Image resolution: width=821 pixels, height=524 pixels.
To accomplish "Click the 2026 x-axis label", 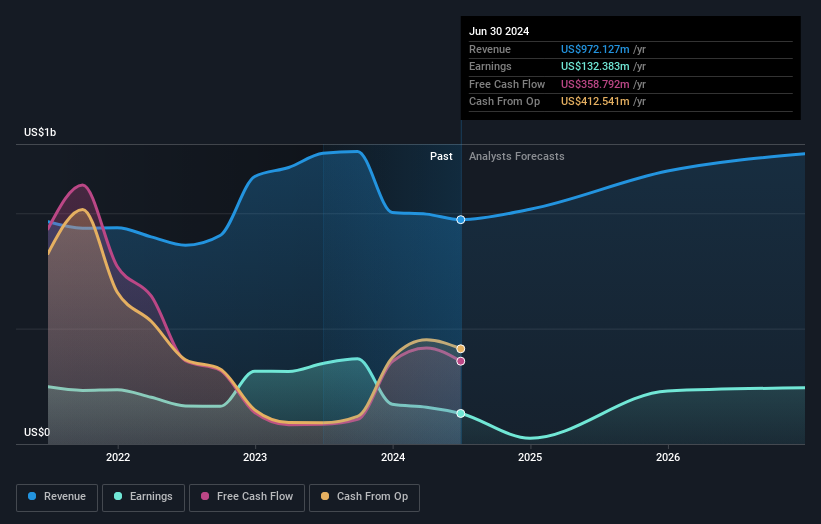I will [668, 457].
